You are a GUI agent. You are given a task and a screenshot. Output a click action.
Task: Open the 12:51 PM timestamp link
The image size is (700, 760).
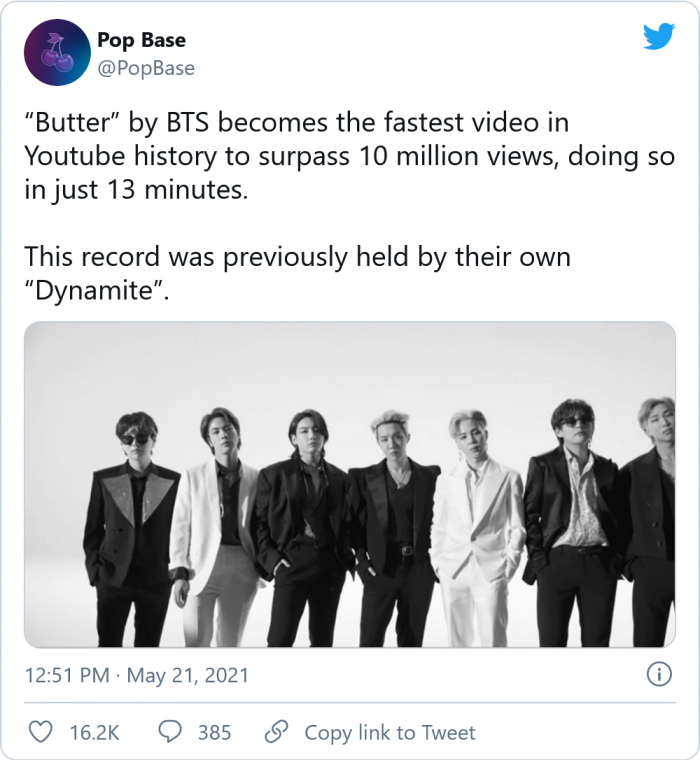66,676
